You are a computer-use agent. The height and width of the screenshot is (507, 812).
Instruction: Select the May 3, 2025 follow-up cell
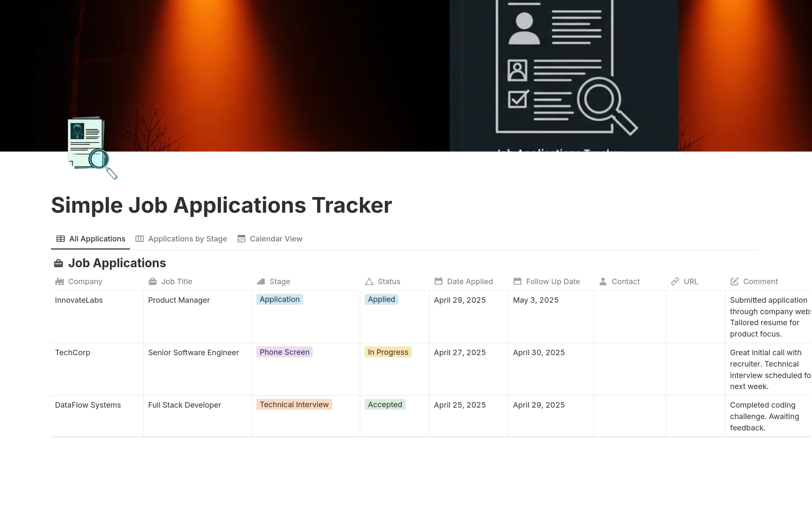click(551, 317)
